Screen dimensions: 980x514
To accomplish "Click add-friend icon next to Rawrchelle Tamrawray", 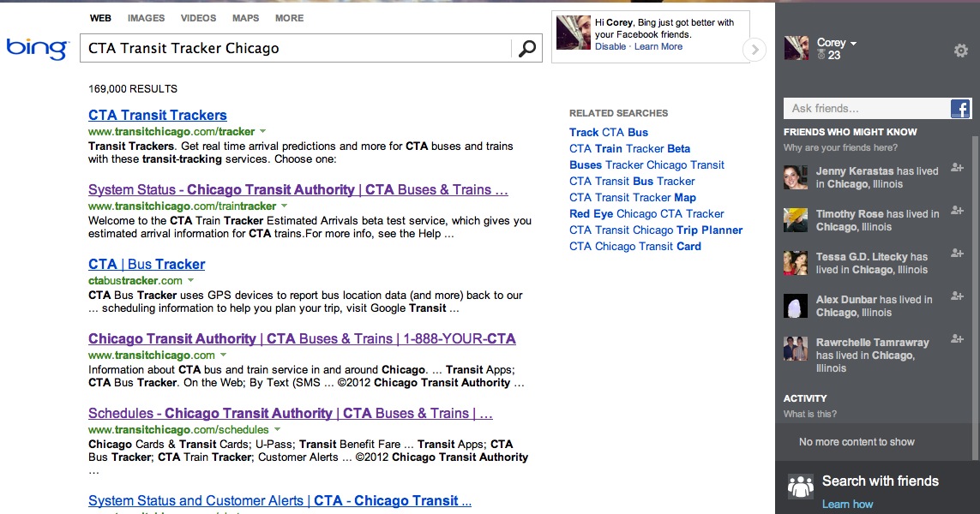I will pyautogui.click(x=957, y=338).
